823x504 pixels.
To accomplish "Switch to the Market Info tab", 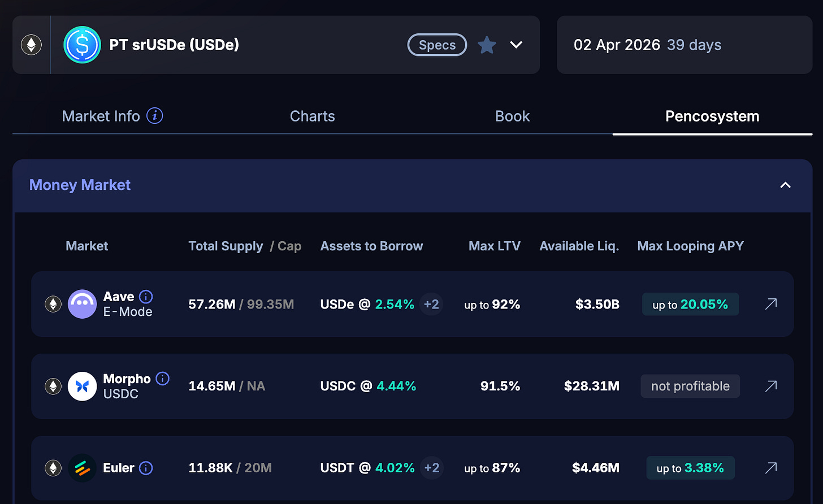I will [x=101, y=116].
